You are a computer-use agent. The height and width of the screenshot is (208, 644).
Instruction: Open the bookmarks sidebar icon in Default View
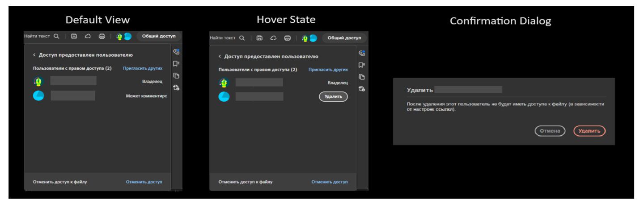[176, 64]
